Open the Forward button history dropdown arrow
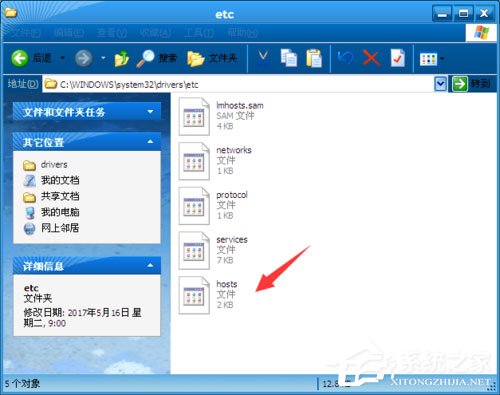 [x=103, y=58]
